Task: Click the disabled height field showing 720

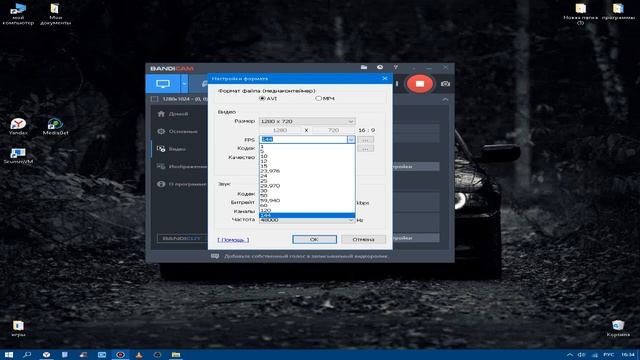Action: (x=333, y=130)
